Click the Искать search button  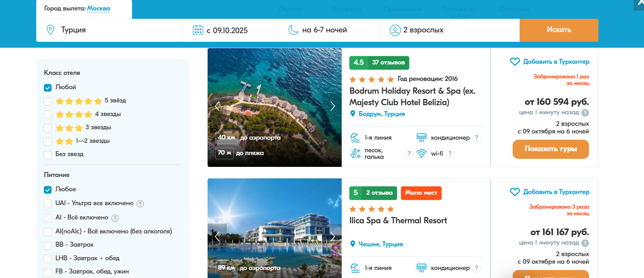click(x=559, y=30)
